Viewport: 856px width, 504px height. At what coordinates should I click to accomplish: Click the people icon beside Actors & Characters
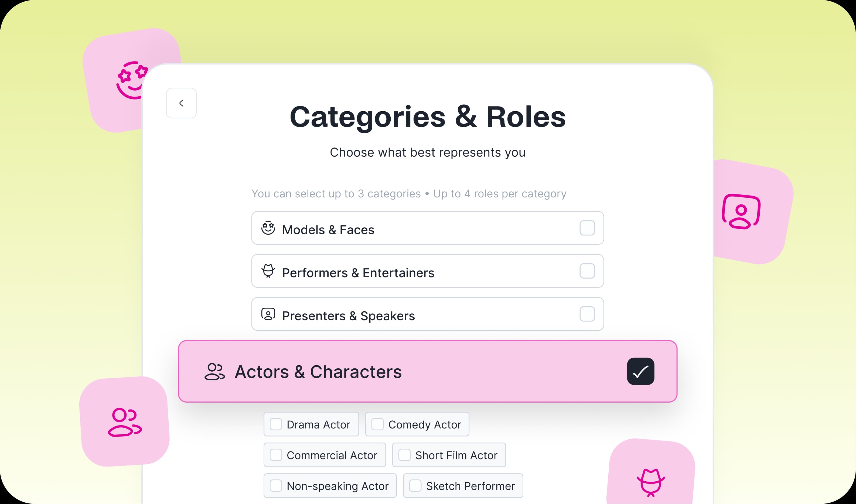pos(215,372)
